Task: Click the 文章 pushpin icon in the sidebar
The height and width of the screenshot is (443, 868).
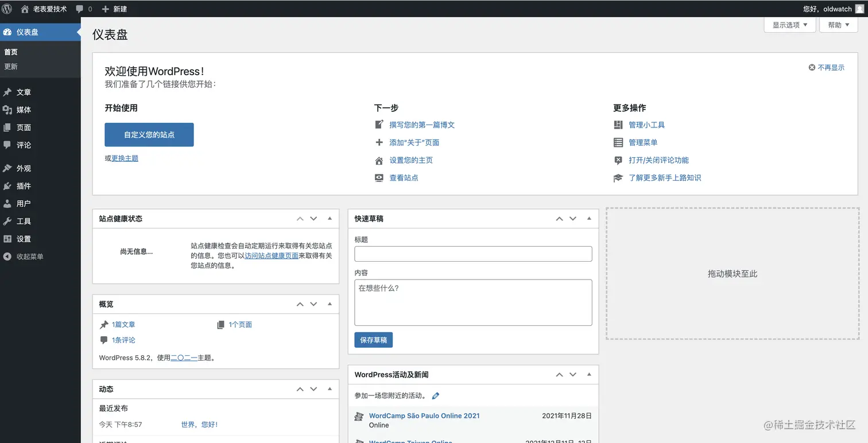Action: (7, 92)
